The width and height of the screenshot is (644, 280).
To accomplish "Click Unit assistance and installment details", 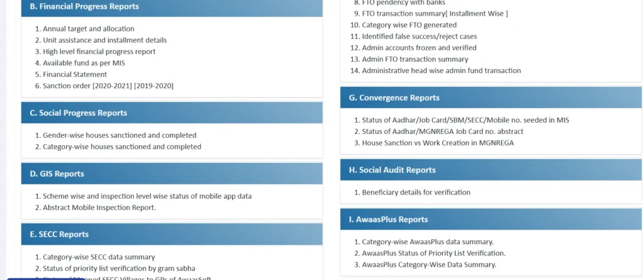I will point(104,40).
